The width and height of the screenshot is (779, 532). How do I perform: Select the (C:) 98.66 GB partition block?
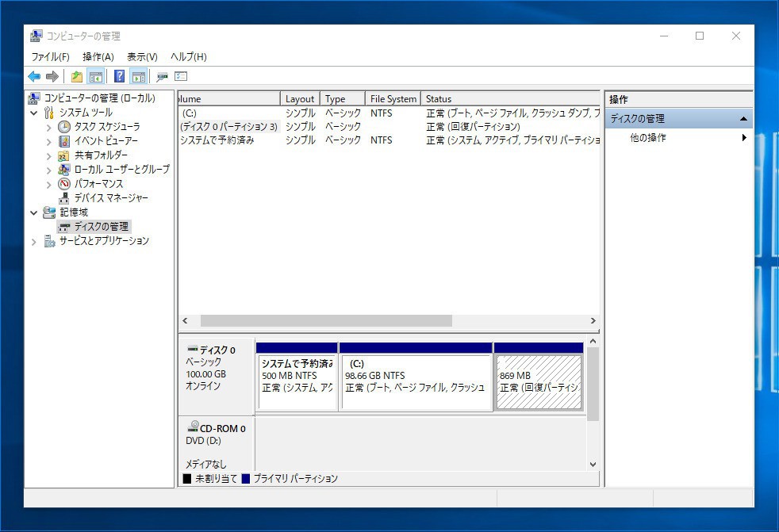[x=416, y=382]
